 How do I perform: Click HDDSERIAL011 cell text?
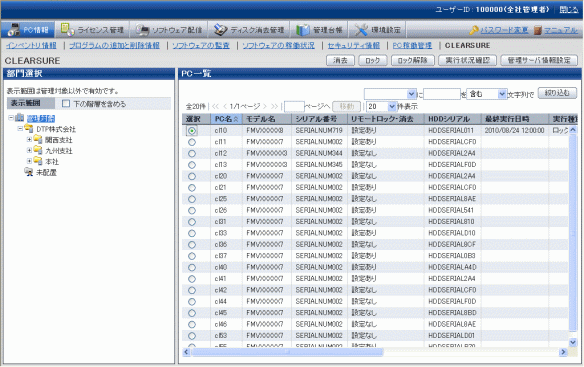[451, 130]
